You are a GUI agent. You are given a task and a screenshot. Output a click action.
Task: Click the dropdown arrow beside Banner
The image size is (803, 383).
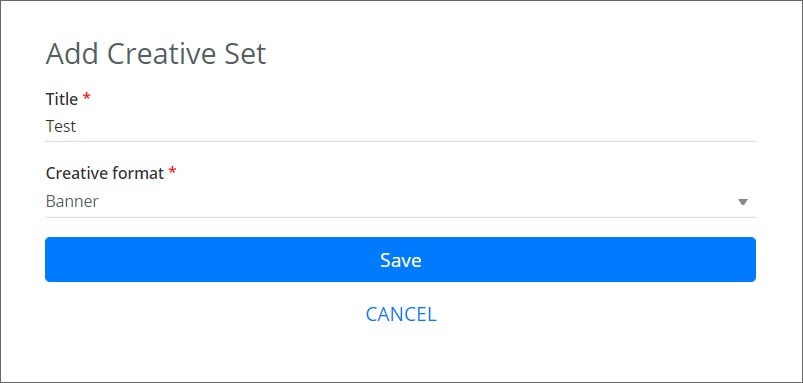pos(743,202)
